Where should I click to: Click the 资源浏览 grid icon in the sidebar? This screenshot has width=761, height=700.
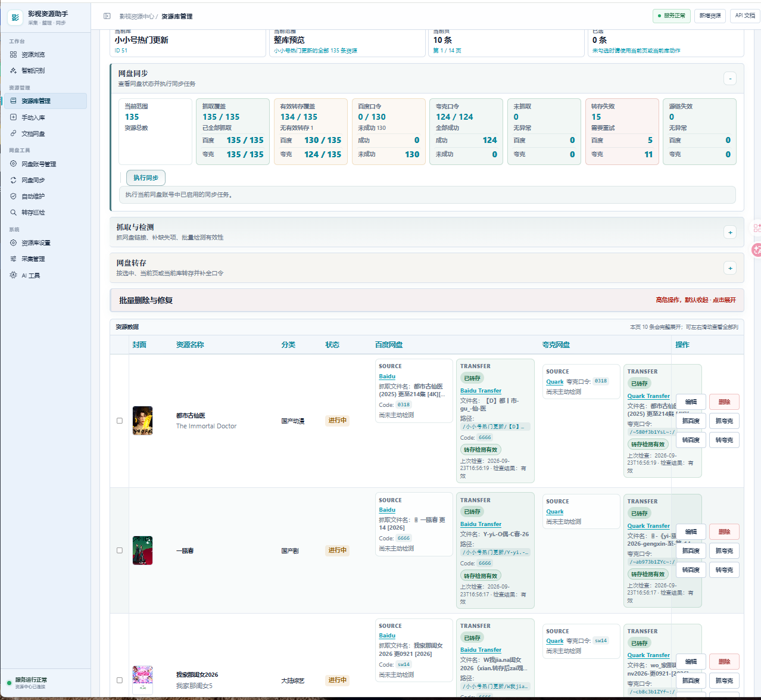coord(13,55)
